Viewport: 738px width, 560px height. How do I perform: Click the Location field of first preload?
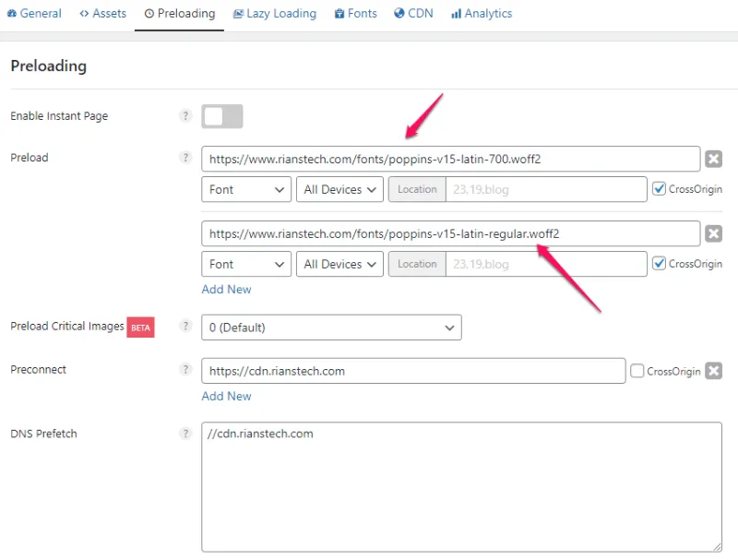[545, 189]
